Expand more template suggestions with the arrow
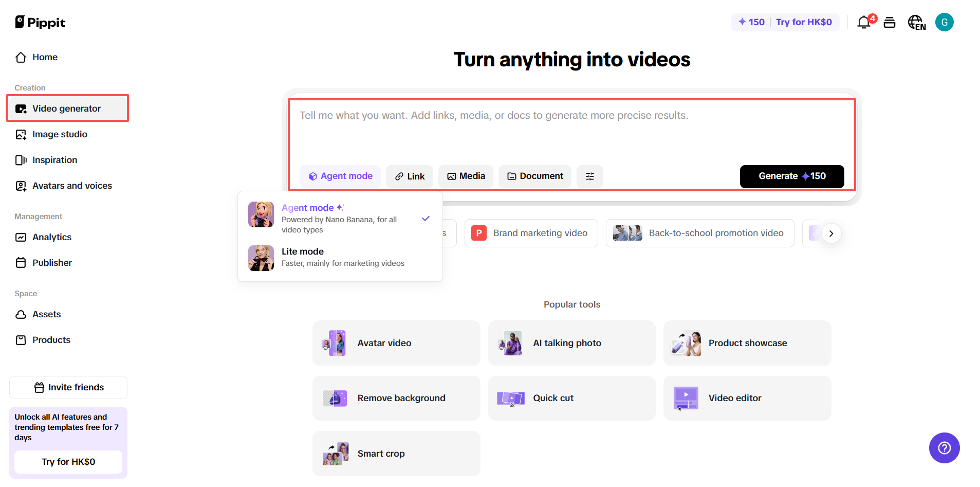980x487 pixels. [x=830, y=233]
